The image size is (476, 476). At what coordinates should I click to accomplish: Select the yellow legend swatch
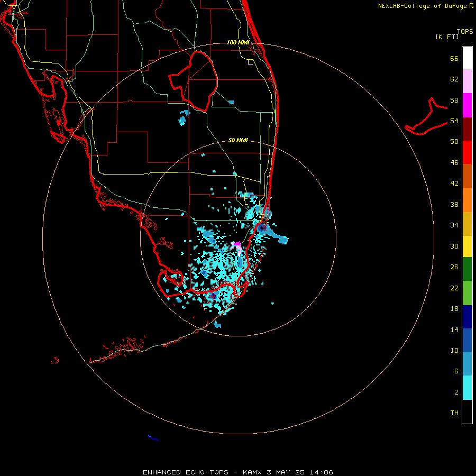coord(467,246)
